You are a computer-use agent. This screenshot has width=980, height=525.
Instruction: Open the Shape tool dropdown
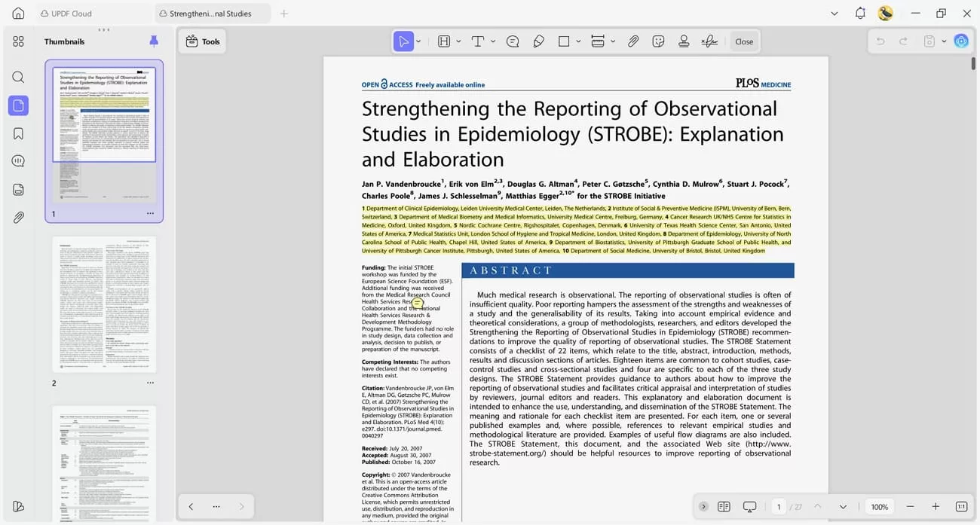[578, 41]
